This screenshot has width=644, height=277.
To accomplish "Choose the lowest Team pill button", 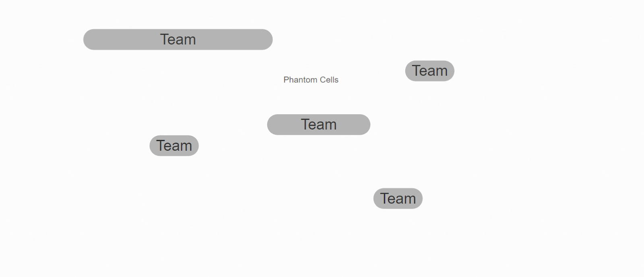I will click(398, 199).
